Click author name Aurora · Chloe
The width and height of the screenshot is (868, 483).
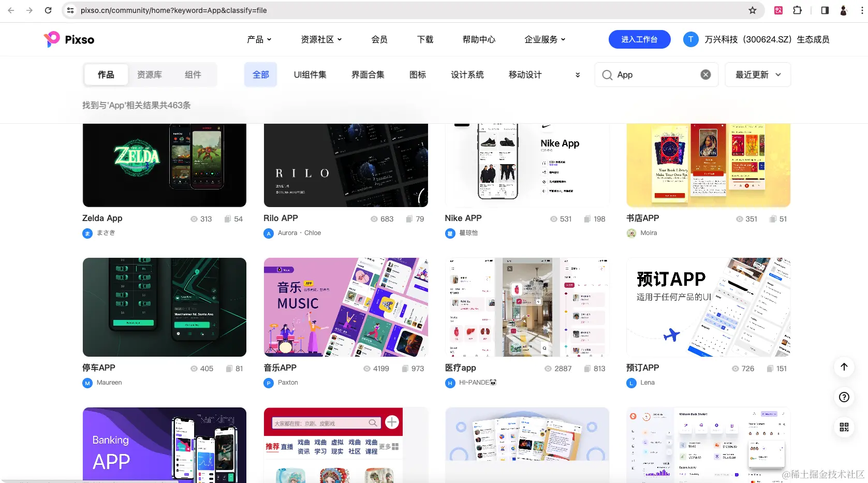(299, 233)
